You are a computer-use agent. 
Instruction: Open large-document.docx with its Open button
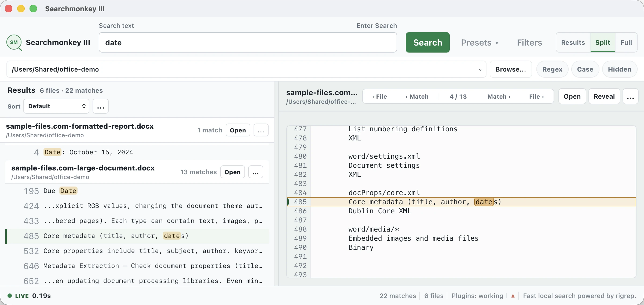[232, 172]
